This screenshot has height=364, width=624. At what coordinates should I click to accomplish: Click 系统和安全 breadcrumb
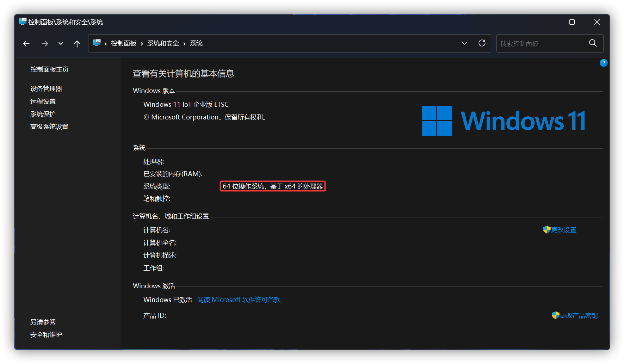[163, 43]
